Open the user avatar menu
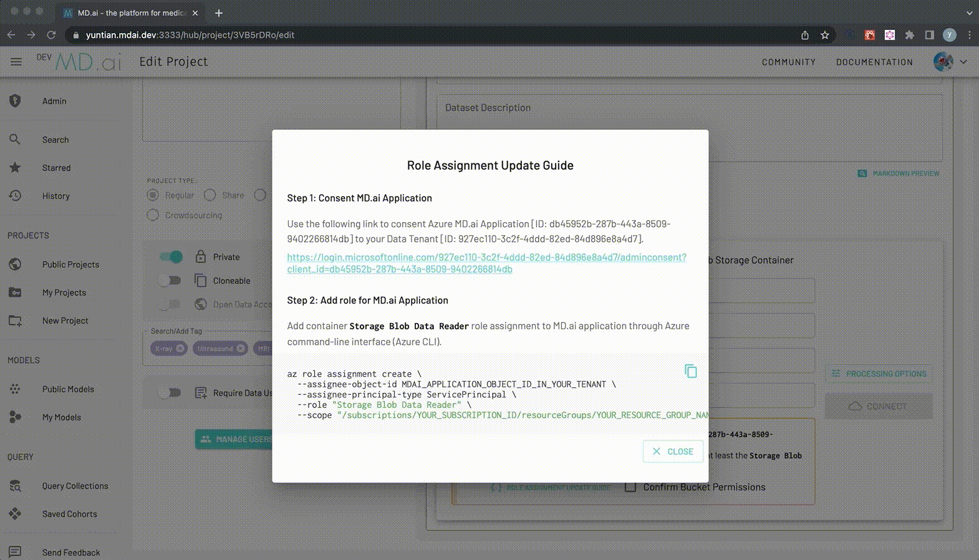979x560 pixels. click(943, 62)
